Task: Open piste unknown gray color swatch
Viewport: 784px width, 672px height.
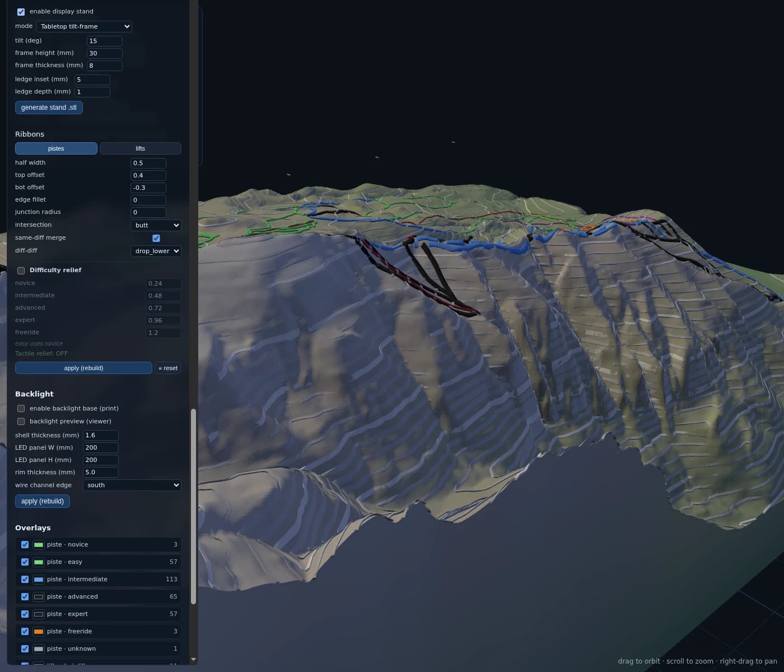Action: [x=39, y=648]
